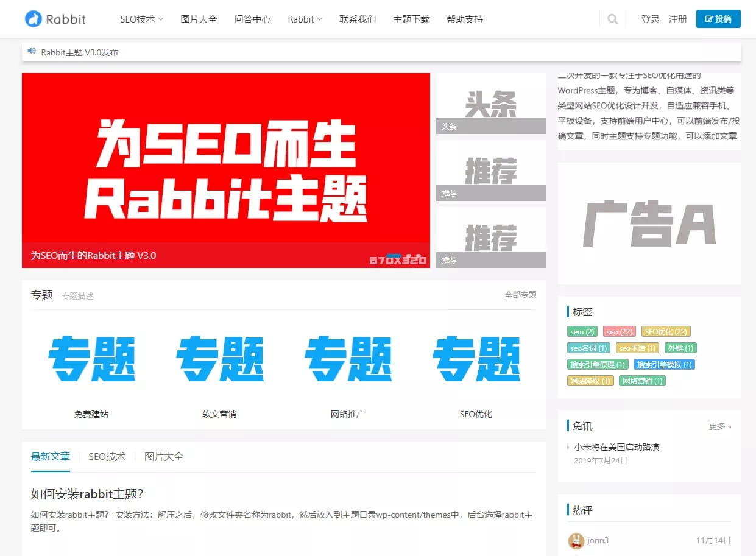
Task: Select the 搜索引擎模拟 (1) tag
Action: click(665, 364)
